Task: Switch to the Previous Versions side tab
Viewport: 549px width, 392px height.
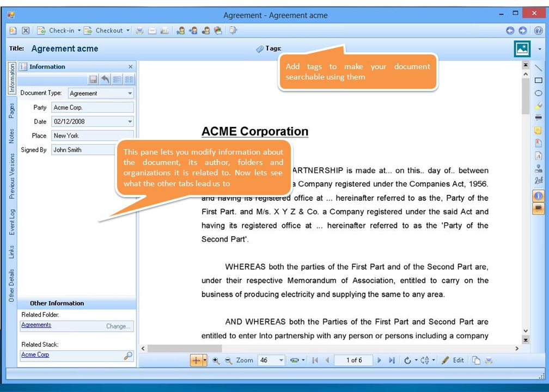Action: (x=12, y=176)
